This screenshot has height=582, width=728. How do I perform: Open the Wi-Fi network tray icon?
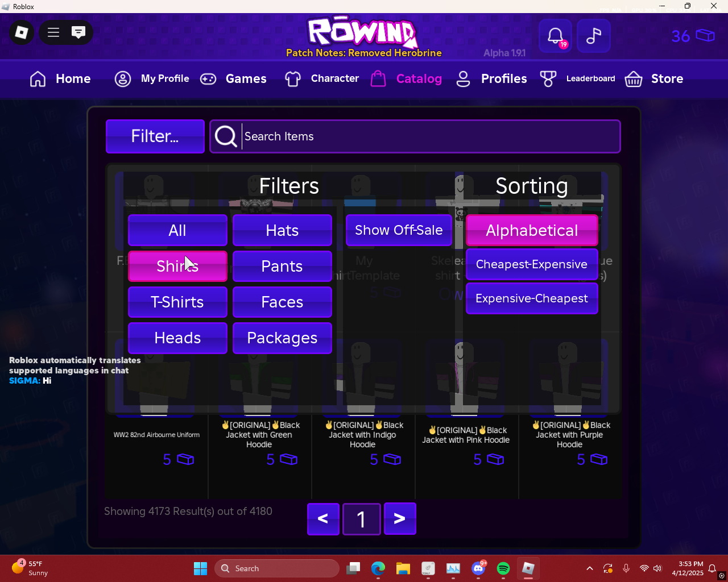pyautogui.click(x=644, y=568)
